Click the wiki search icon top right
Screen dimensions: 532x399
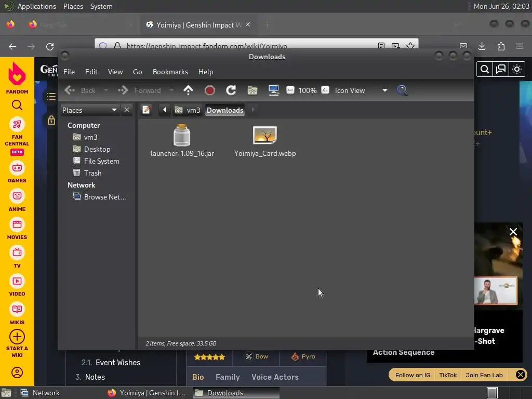(x=485, y=69)
